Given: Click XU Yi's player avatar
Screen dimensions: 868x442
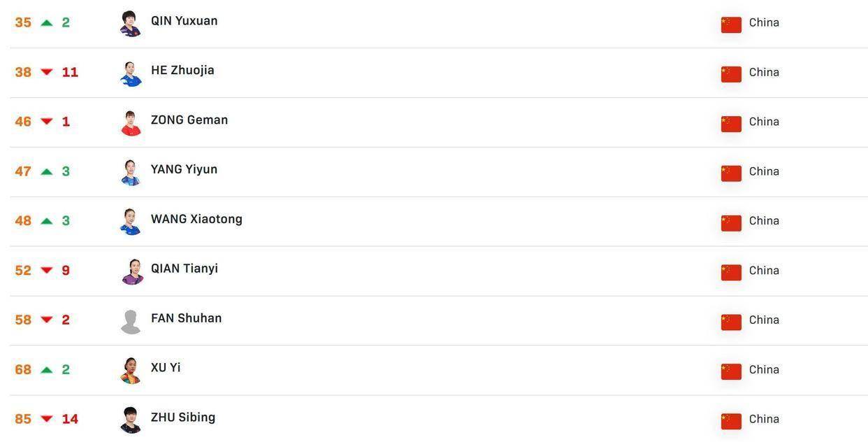Looking at the screenshot, I should pos(131,371).
